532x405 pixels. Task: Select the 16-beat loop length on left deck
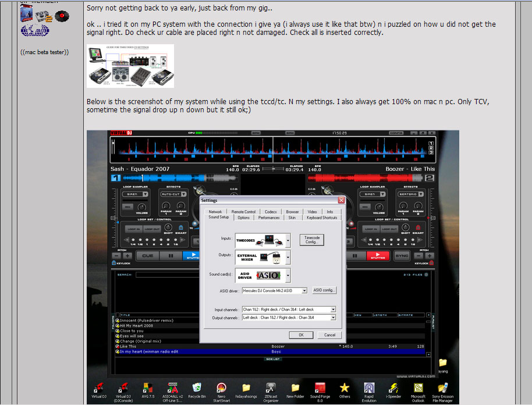click(x=175, y=240)
